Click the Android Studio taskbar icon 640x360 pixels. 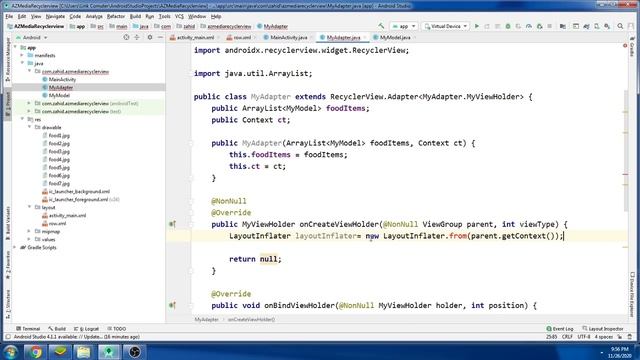coord(109,351)
